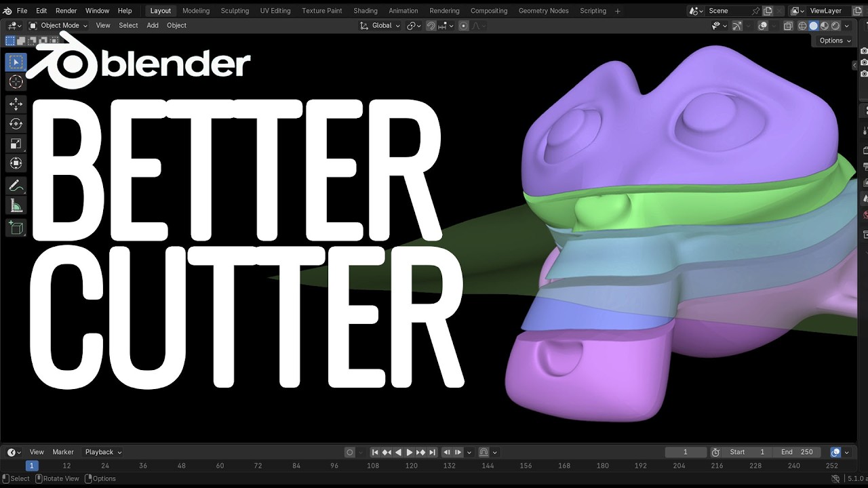The image size is (868, 488).
Task: Choose the Extend selection mode icon
Action: (x=21, y=41)
